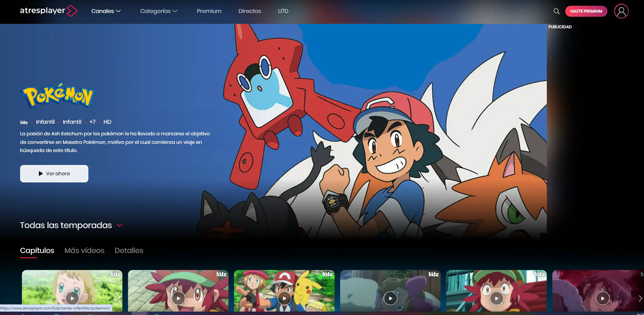Click the kdz badge on second episode thumbnail
The height and width of the screenshot is (315, 644).
point(221,274)
